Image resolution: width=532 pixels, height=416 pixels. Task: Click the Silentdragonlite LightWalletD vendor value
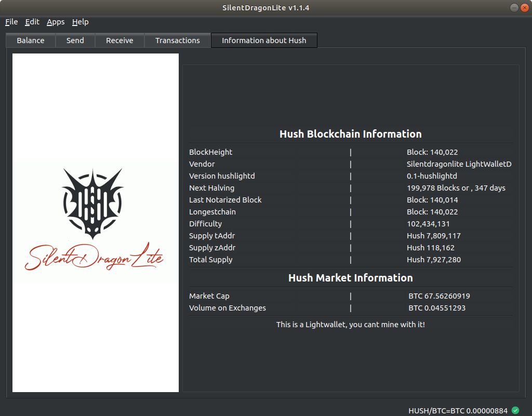459,164
